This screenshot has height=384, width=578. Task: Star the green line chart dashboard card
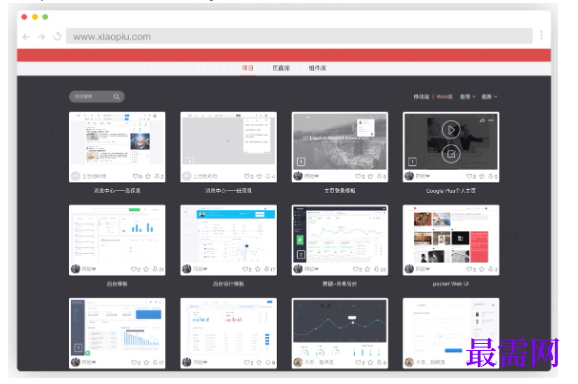click(368, 269)
